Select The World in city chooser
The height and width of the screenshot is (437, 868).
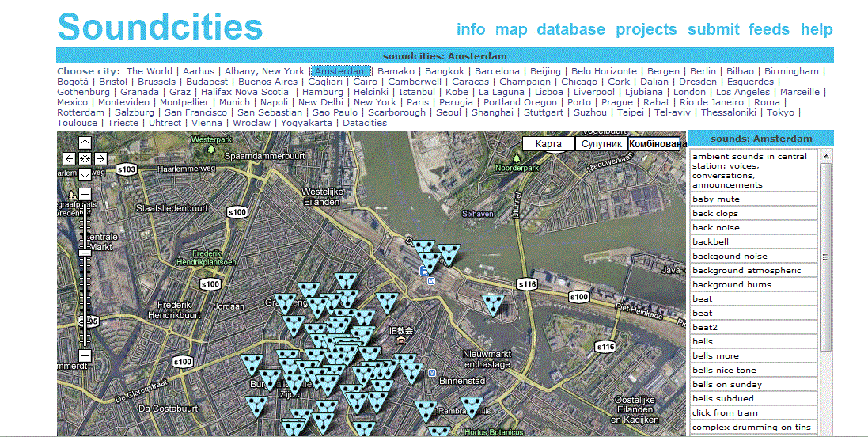(x=150, y=71)
